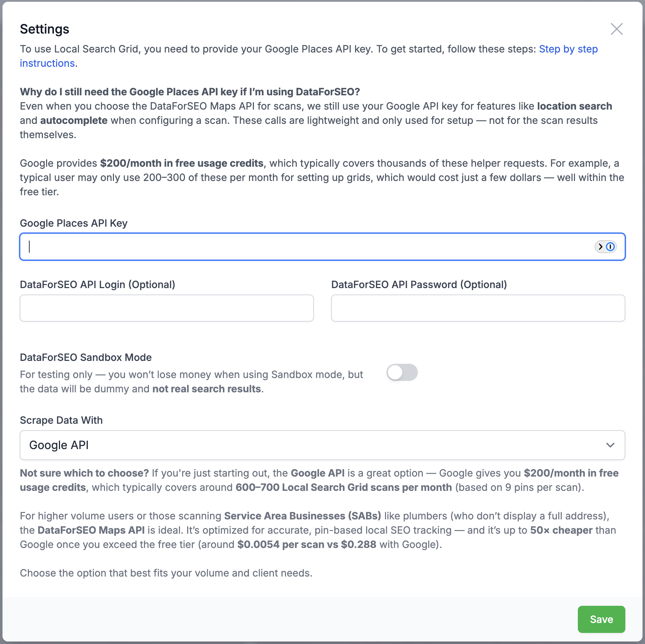Click the X to dismiss Settings

click(617, 29)
